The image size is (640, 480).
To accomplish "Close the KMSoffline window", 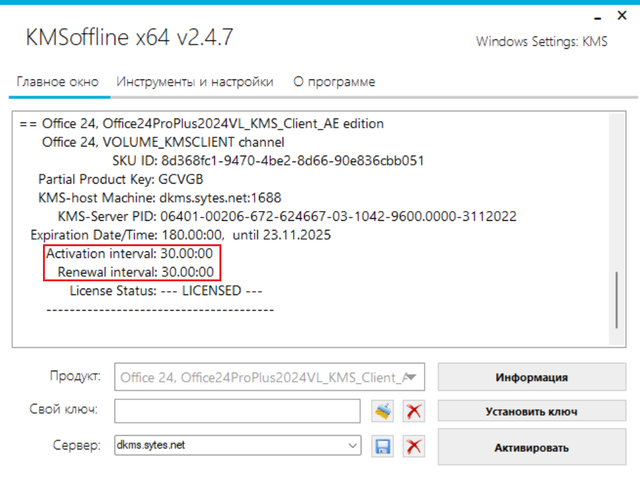I will pyautogui.click(x=622, y=16).
